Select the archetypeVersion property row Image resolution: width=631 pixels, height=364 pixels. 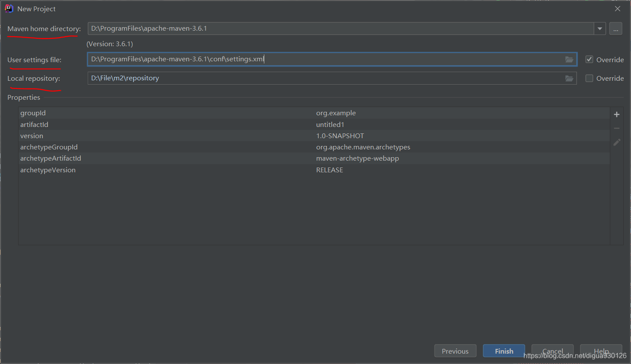click(x=314, y=170)
